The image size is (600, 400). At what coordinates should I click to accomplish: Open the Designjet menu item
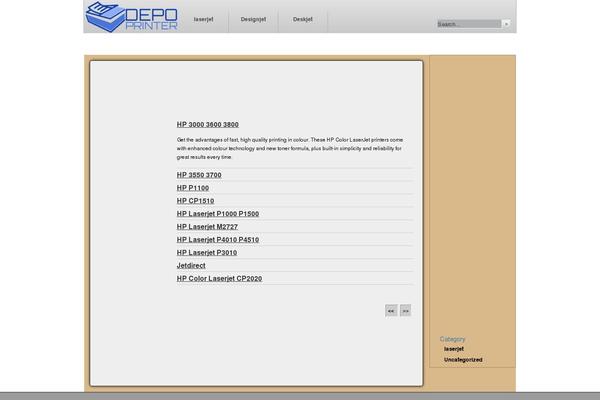pyautogui.click(x=253, y=19)
